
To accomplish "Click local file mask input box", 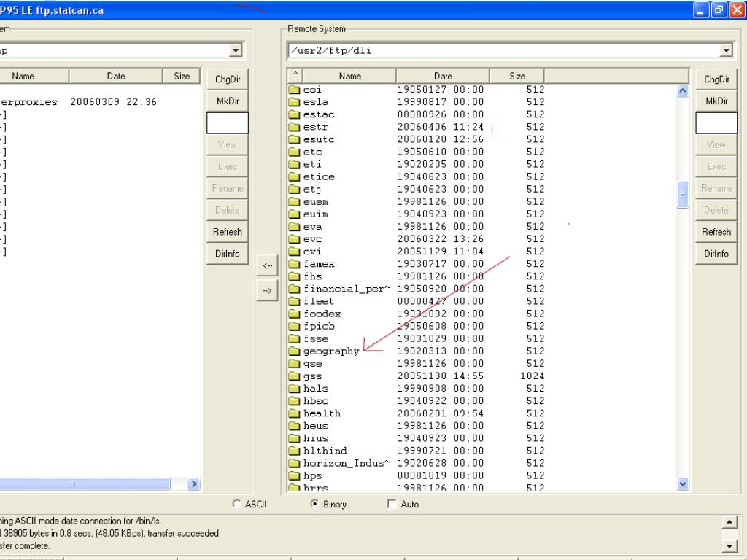I will (x=228, y=122).
